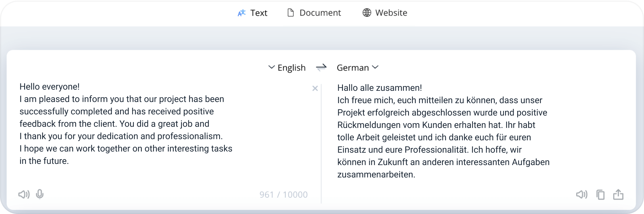The width and height of the screenshot is (644, 214).
Task: Copy the German translation
Action: tap(600, 195)
